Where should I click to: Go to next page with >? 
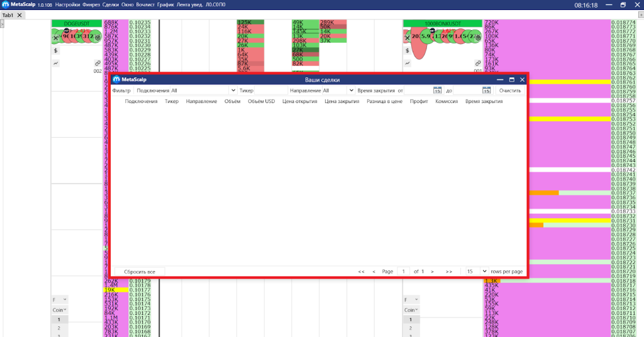(432, 272)
